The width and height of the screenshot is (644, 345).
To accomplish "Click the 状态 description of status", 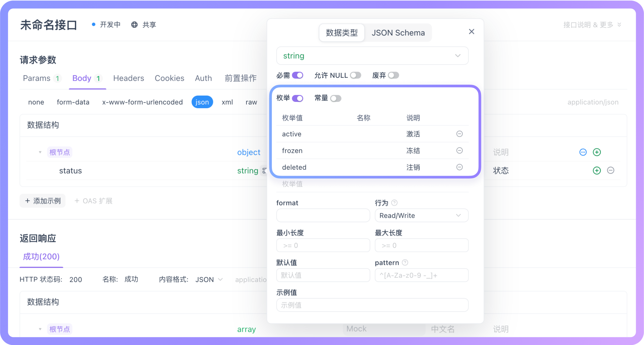I will [501, 171].
